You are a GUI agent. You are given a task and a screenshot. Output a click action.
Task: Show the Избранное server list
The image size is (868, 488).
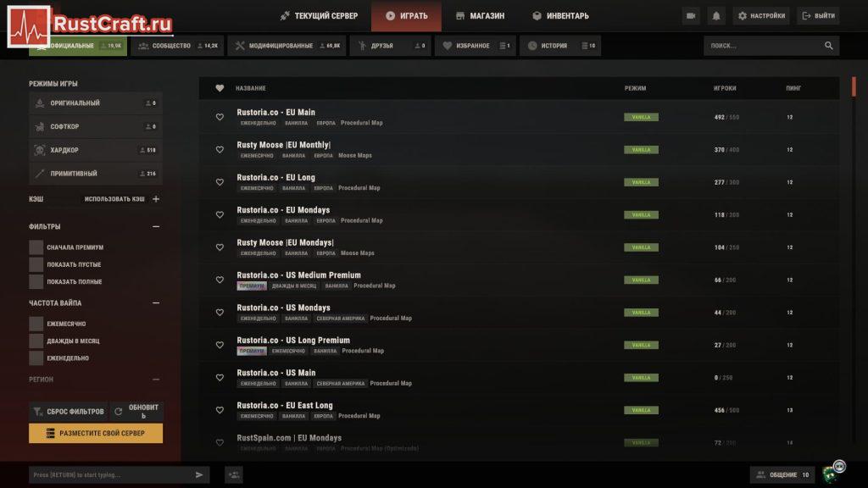476,46
